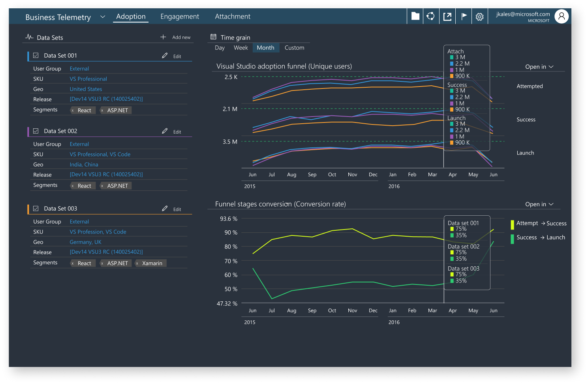
Task: Click the flag icon in toolbar
Action: click(x=464, y=16)
